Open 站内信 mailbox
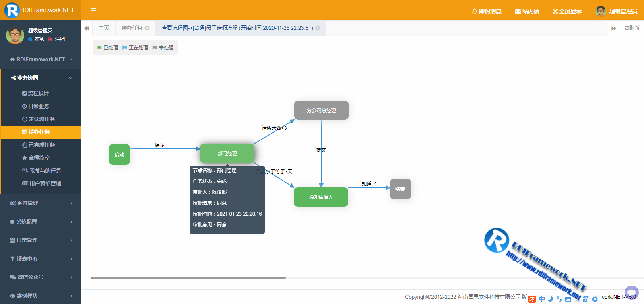This screenshot has height=304, width=644. 527,11
